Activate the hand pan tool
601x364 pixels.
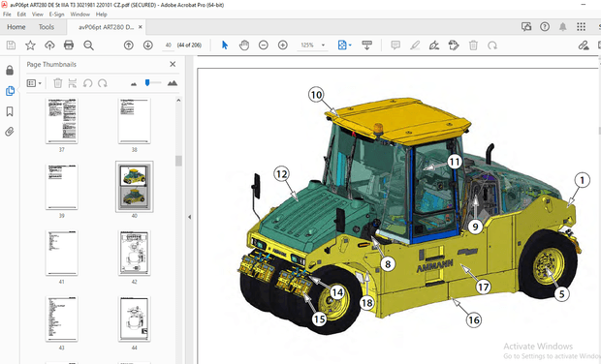click(x=244, y=45)
